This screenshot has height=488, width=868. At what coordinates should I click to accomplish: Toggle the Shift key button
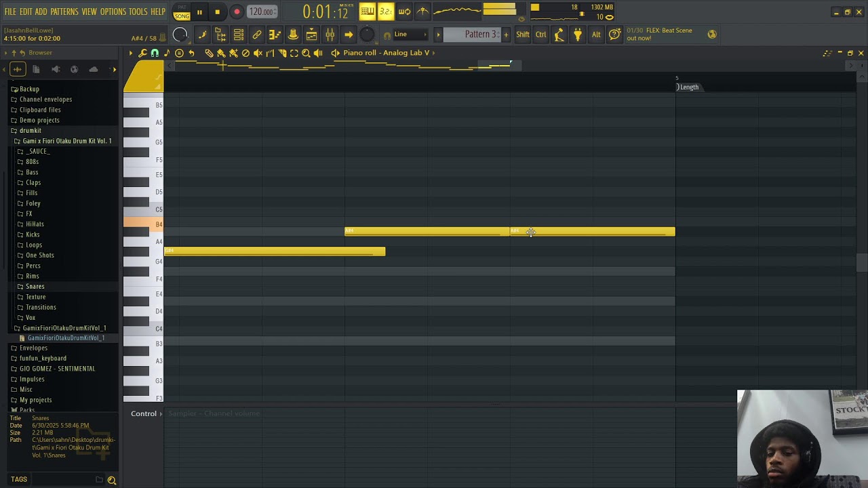click(x=523, y=35)
